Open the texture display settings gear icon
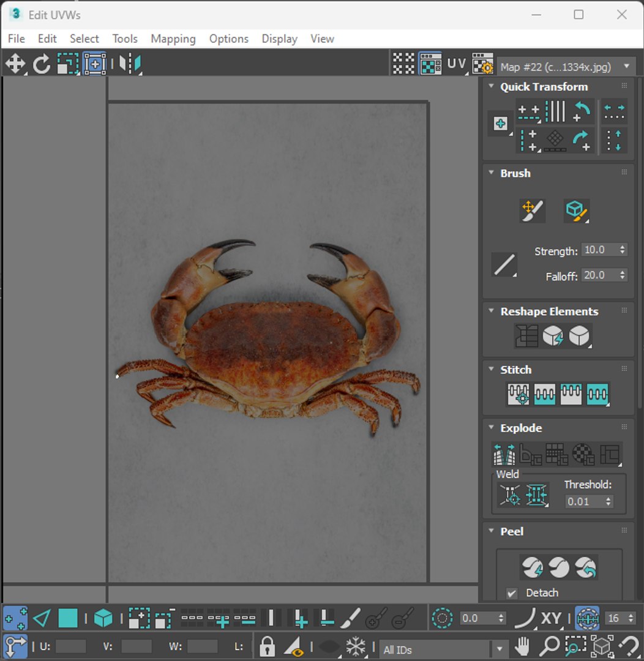The image size is (644, 661). point(482,64)
